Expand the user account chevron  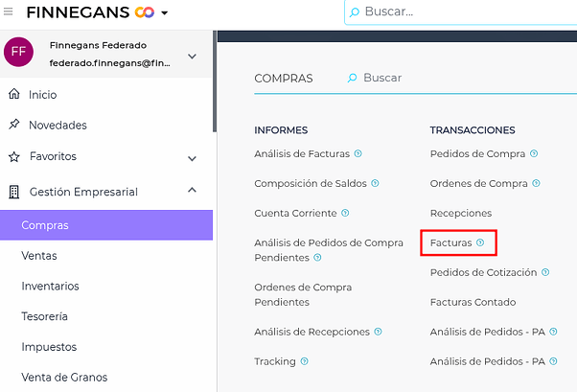(x=192, y=57)
